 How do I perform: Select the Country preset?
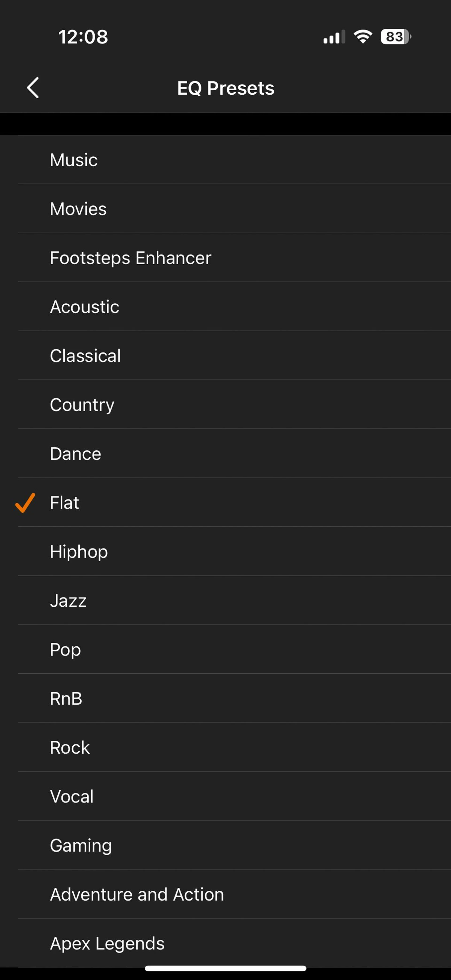(x=82, y=405)
